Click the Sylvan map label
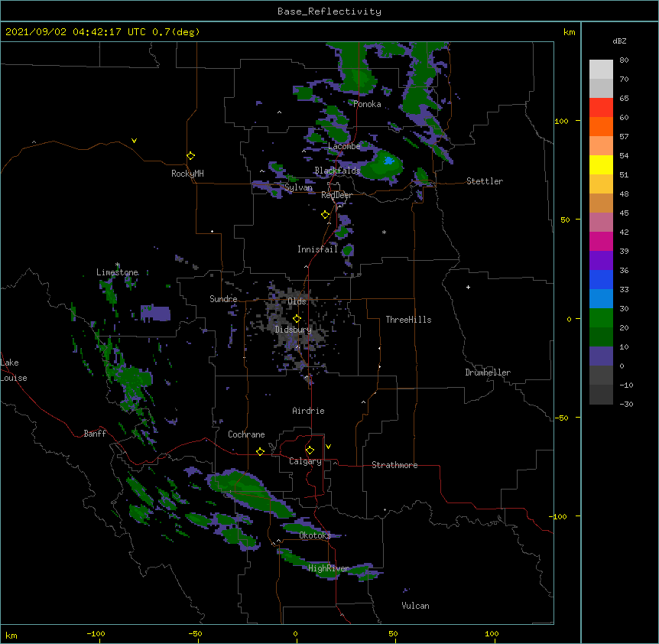This screenshot has width=659, height=644. tap(298, 187)
